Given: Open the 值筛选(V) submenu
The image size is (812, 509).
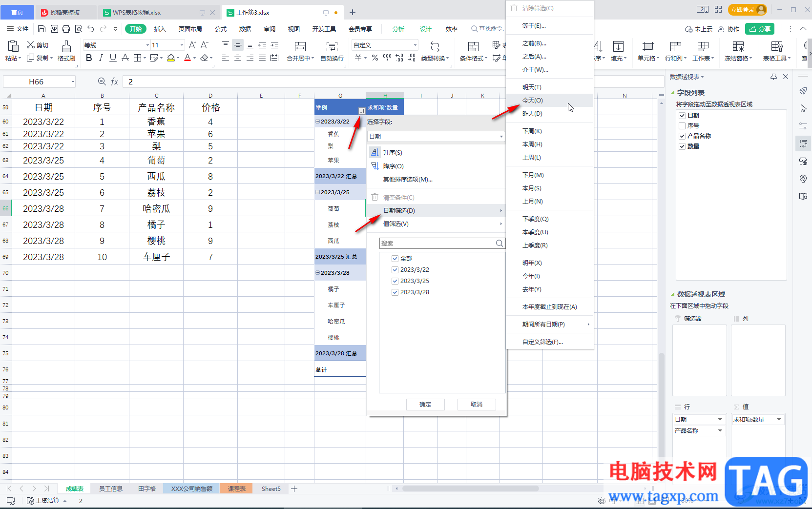Looking at the screenshot, I should click(x=436, y=224).
